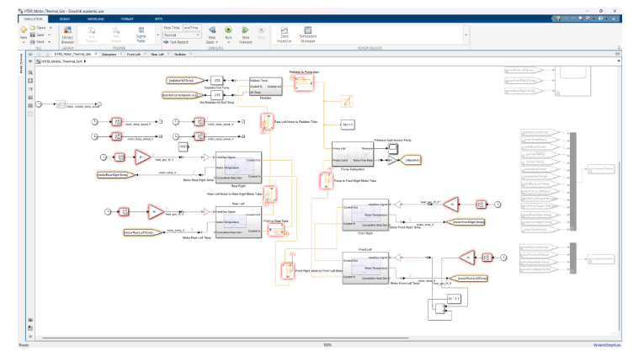Select the Rear Left motor subsystem block

click(x=238, y=222)
